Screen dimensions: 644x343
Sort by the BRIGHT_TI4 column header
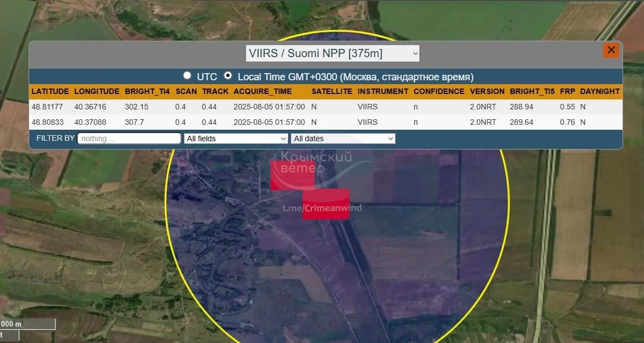(148, 91)
